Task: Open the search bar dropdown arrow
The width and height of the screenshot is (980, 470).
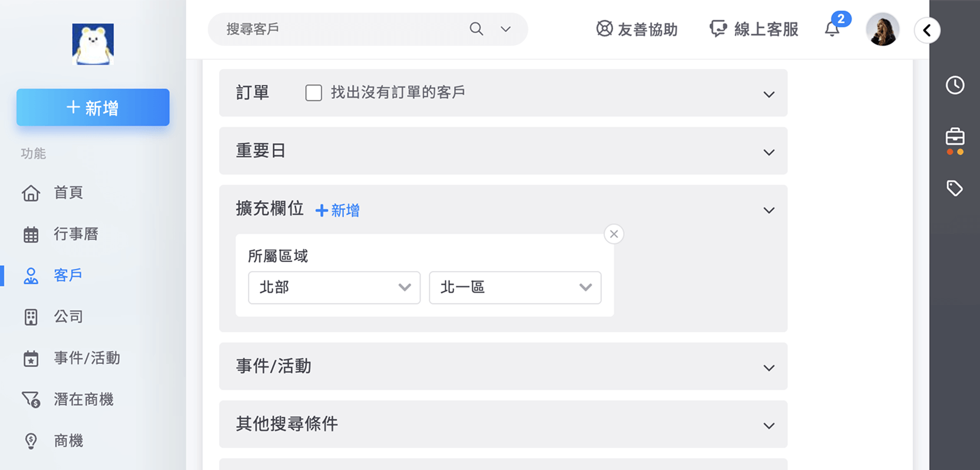Action: 506,29
